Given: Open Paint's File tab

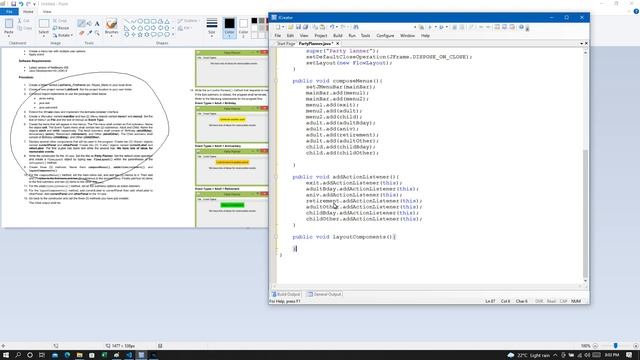Looking at the screenshot, I should coord(9,12).
